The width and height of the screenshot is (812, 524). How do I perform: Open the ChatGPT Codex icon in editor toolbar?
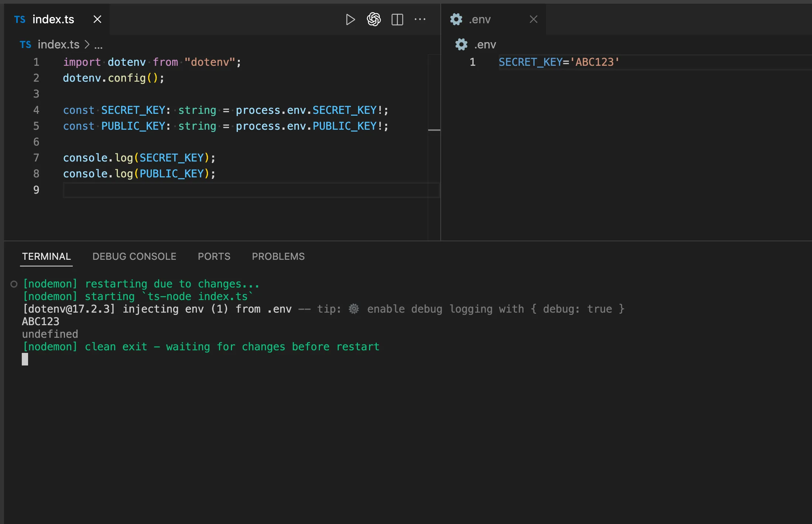tap(373, 20)
